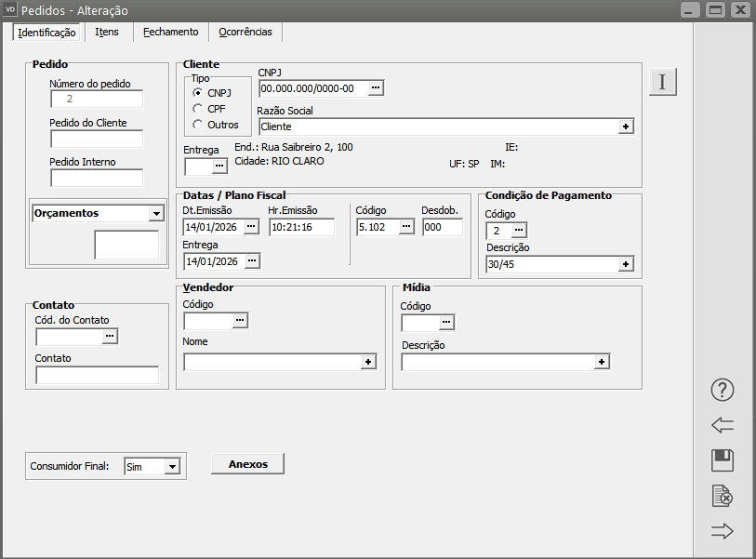
Task: Click the save floppy disk icon
Action: pos(723,460)
